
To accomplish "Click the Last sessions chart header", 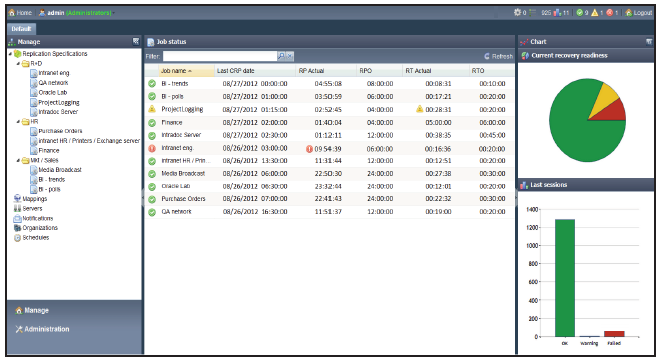I will (586, 185).
